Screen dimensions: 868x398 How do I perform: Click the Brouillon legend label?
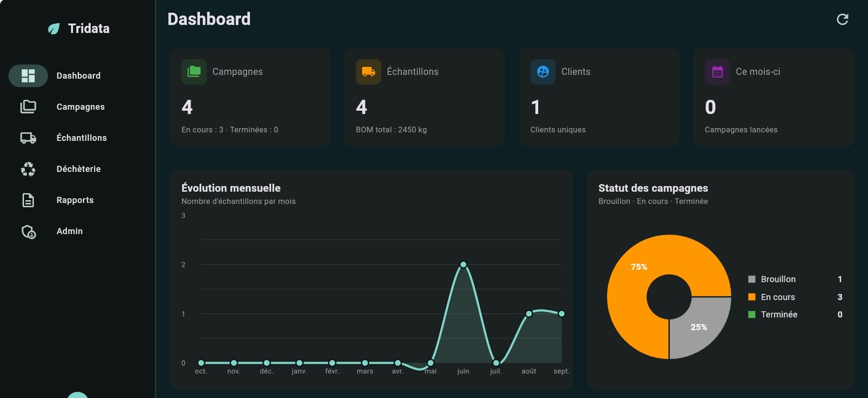(x=778, y=279)
